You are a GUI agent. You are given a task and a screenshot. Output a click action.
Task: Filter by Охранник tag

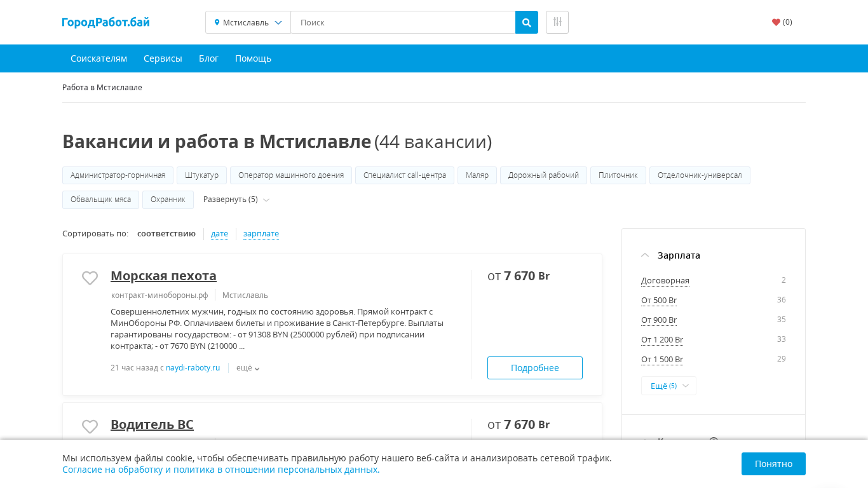click(x=168, y=200)
